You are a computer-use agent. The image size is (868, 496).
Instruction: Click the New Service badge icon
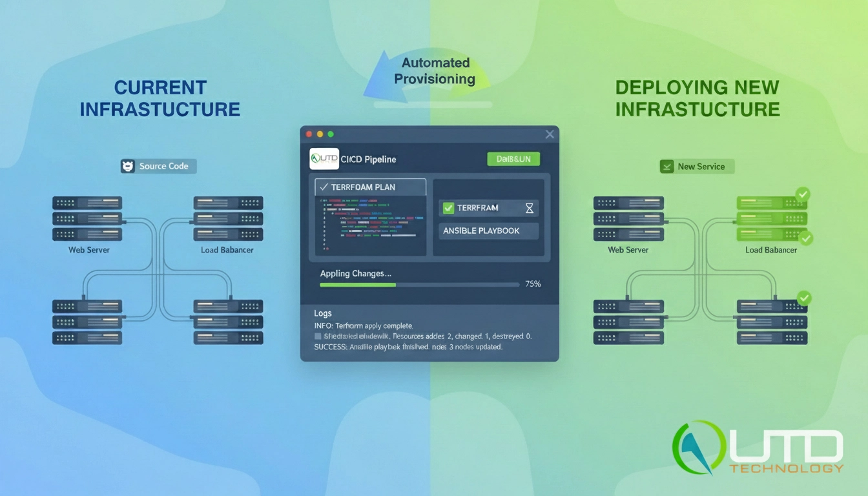pyautogui.click(x=666, y=167)
